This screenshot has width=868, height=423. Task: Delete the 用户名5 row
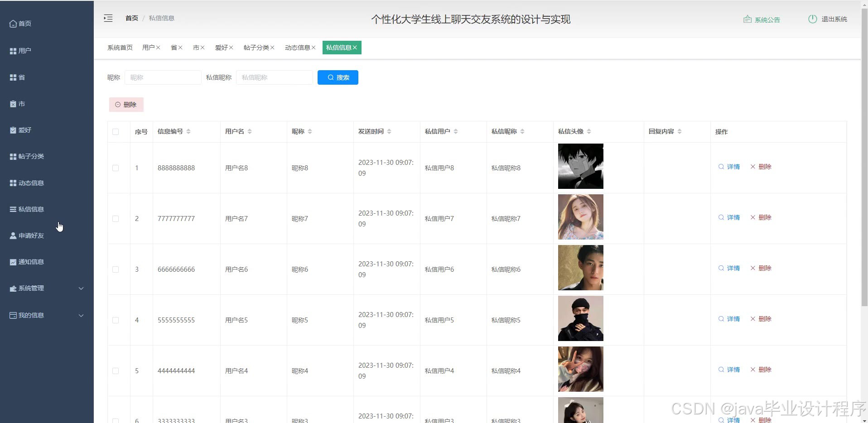pyautogui.click(x=761, y=319)
